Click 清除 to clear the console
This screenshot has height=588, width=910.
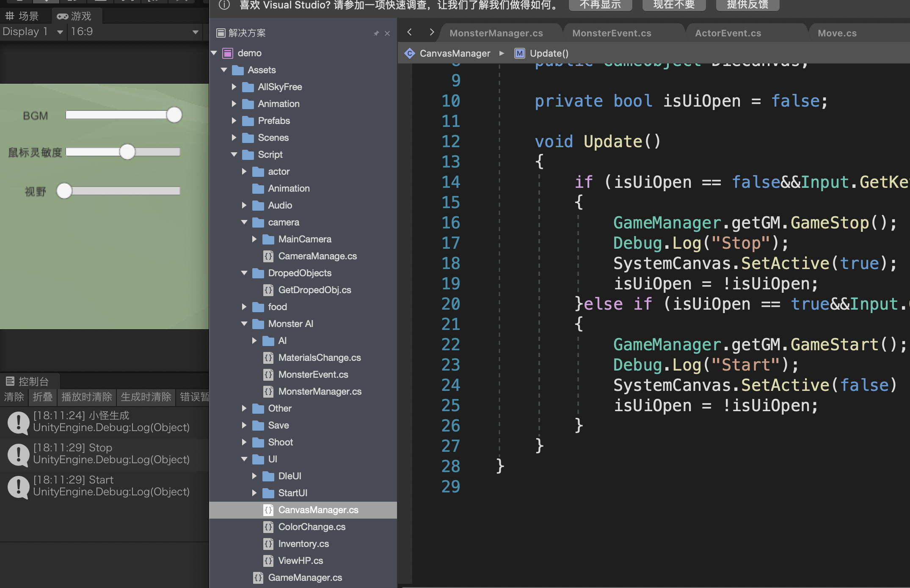point(14,397)
